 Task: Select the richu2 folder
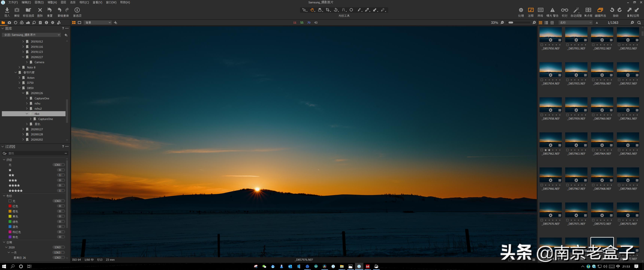tap(38, 109)
